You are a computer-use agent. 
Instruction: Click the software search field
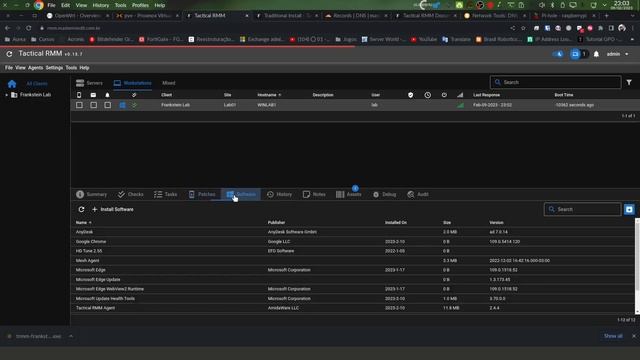(582, 209)
